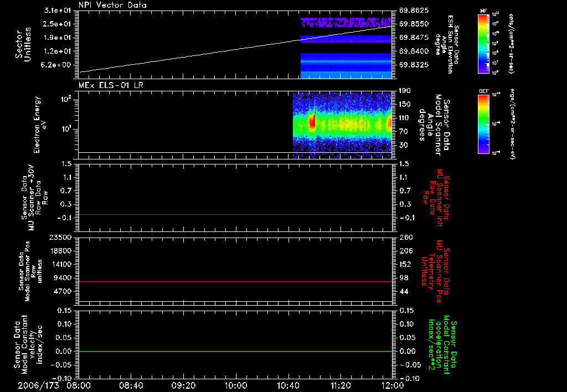Select the NF color scale bar
Viewport: 567px width, 392px height.
[484, 44]
